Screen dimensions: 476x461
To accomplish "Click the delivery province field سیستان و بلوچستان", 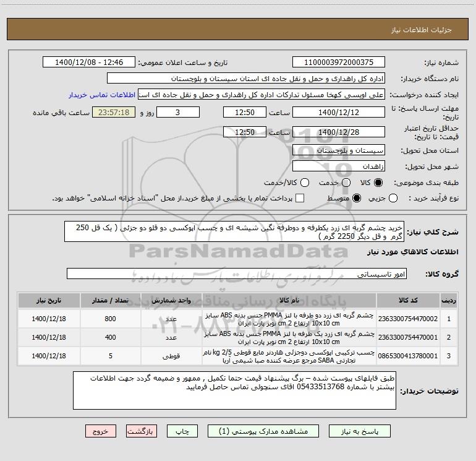I will point(339,150).
